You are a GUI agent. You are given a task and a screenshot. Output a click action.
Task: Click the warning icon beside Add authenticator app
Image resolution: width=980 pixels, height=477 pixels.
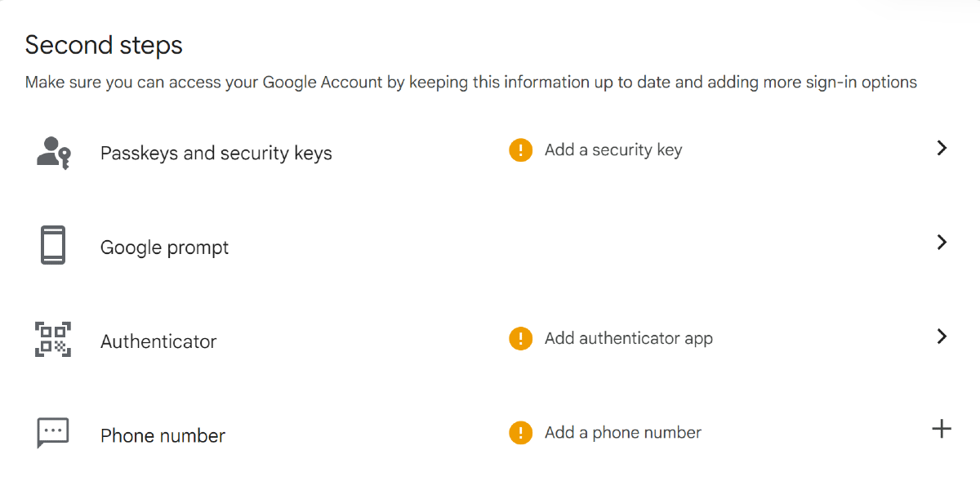click(x=520, y=338)
